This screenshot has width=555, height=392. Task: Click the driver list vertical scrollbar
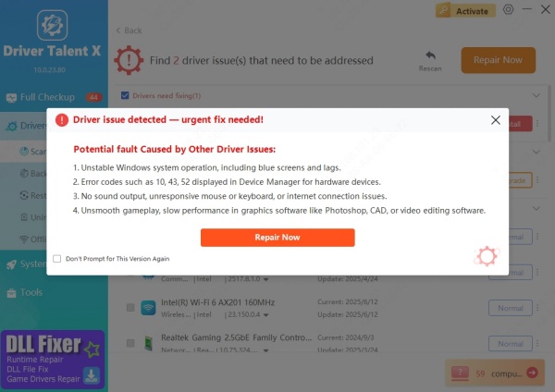549,113
